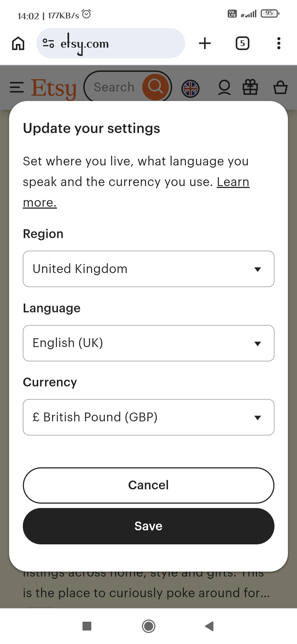Tap the Etsy search input field
Image resolution: width=297 pixels, height=644 pixels.
pos(114,87)
